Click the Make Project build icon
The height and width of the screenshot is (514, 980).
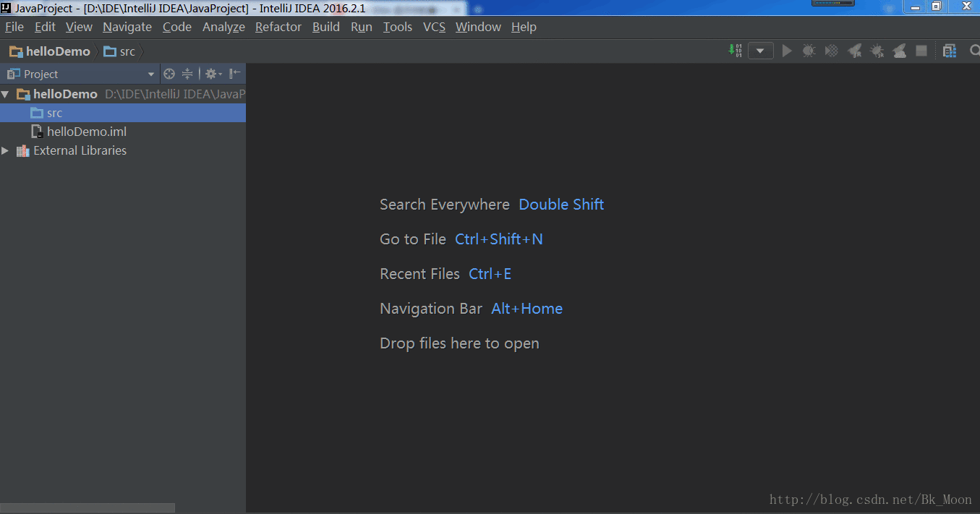pos(735,51)
